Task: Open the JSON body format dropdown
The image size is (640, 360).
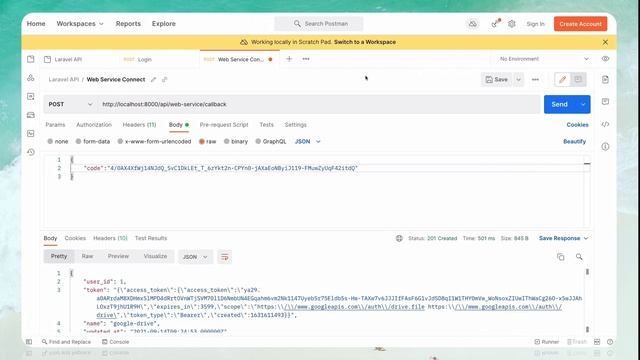Action: coord(308,141)
